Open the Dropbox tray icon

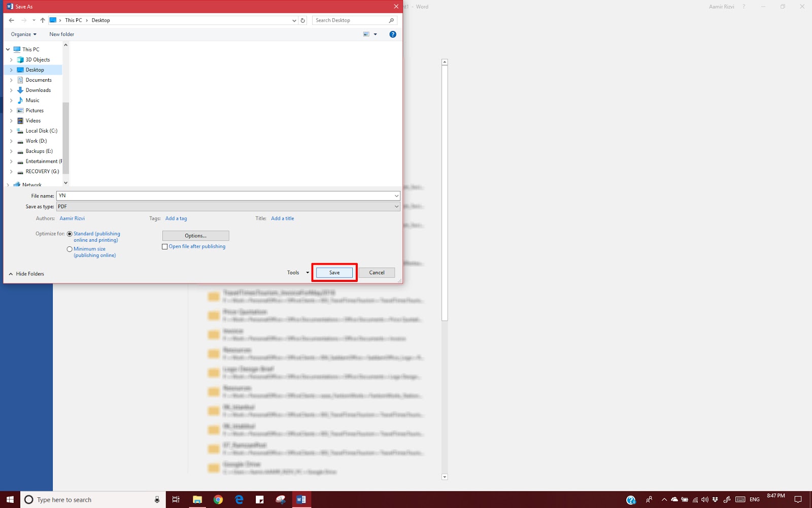(715, 500)
